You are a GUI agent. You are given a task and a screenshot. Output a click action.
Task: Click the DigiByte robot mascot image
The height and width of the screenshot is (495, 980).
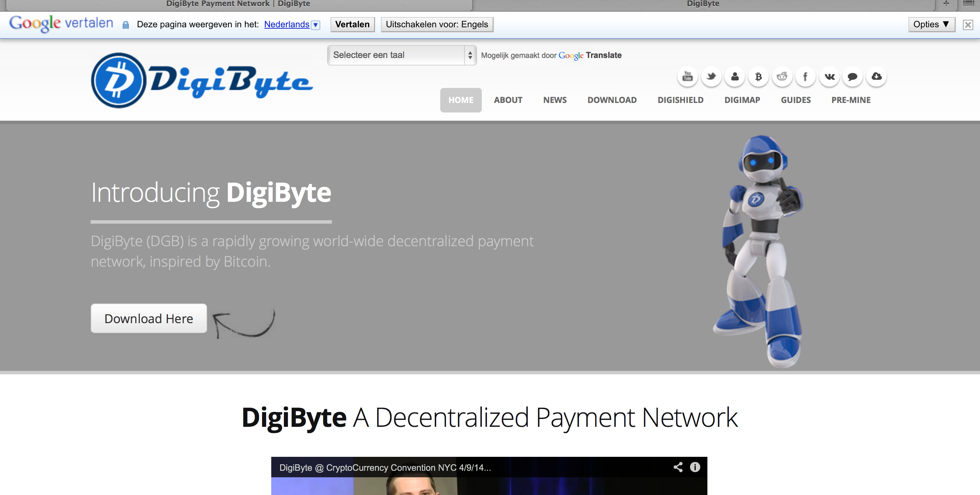(x=758, y=251)
